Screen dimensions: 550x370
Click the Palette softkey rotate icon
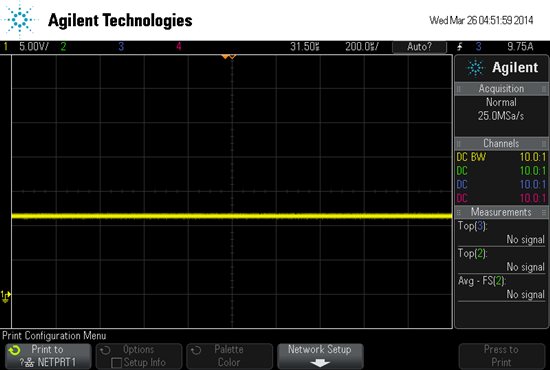196,350
